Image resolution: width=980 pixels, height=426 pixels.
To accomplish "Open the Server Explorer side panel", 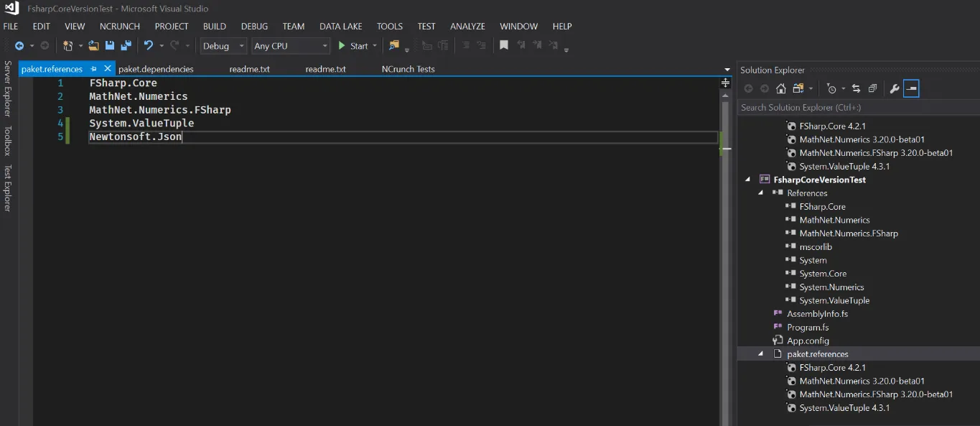I will (8, 88).
